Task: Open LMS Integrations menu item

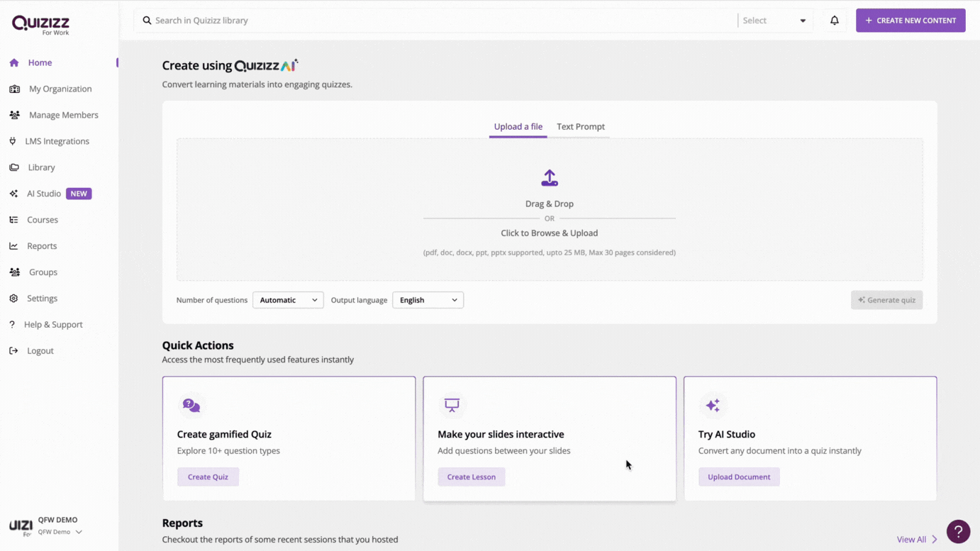Action: (59, 141)
